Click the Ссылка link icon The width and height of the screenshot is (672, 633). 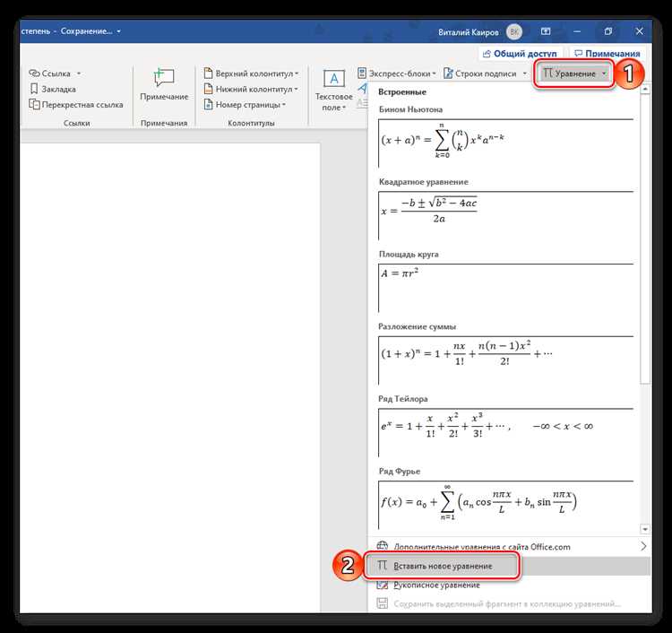tap(34, 74)
